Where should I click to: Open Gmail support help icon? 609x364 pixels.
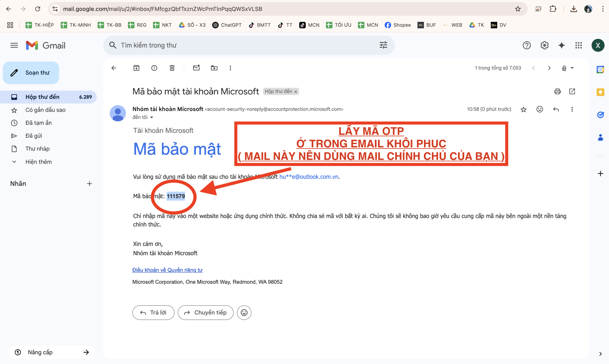coord(527,45)
